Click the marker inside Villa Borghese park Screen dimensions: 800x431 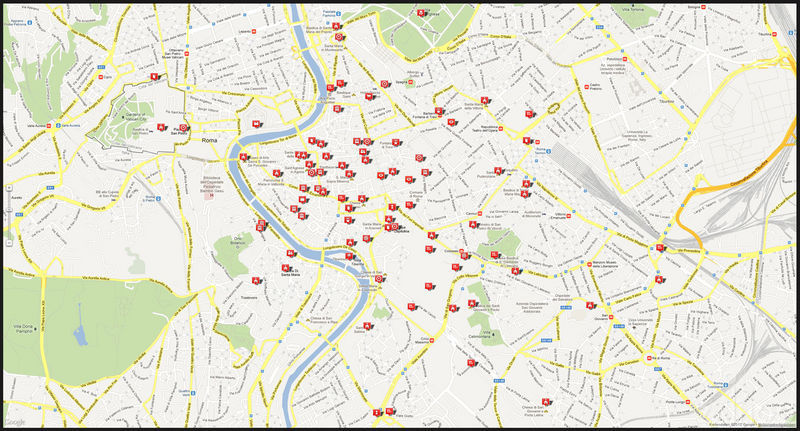pos(420,13)
